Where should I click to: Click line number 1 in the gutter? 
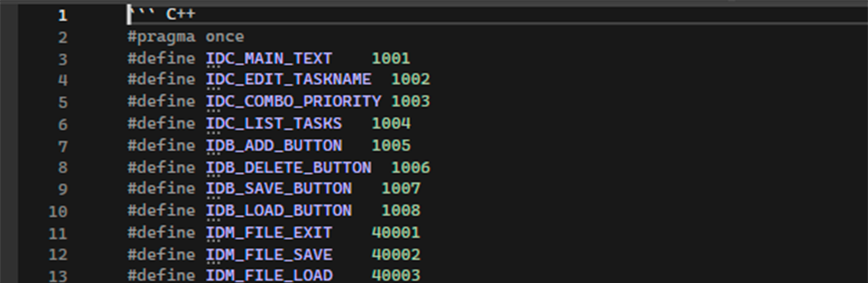(x=62, y=16)
